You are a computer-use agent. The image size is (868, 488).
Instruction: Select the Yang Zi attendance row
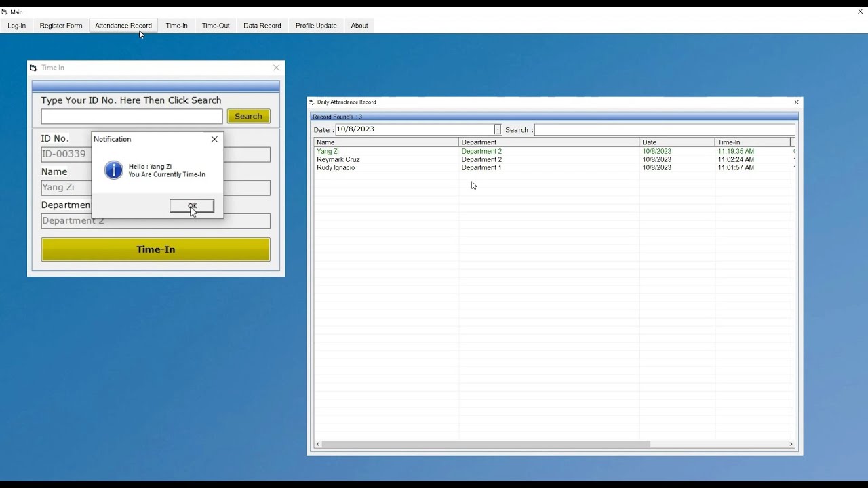point(554,152)
